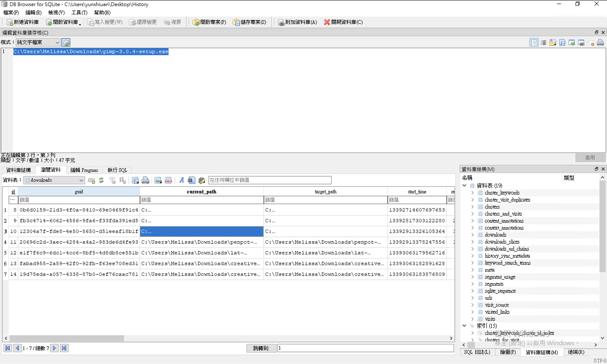Expand the urls table tree node
607x364 pixels.
coord(473,298)
